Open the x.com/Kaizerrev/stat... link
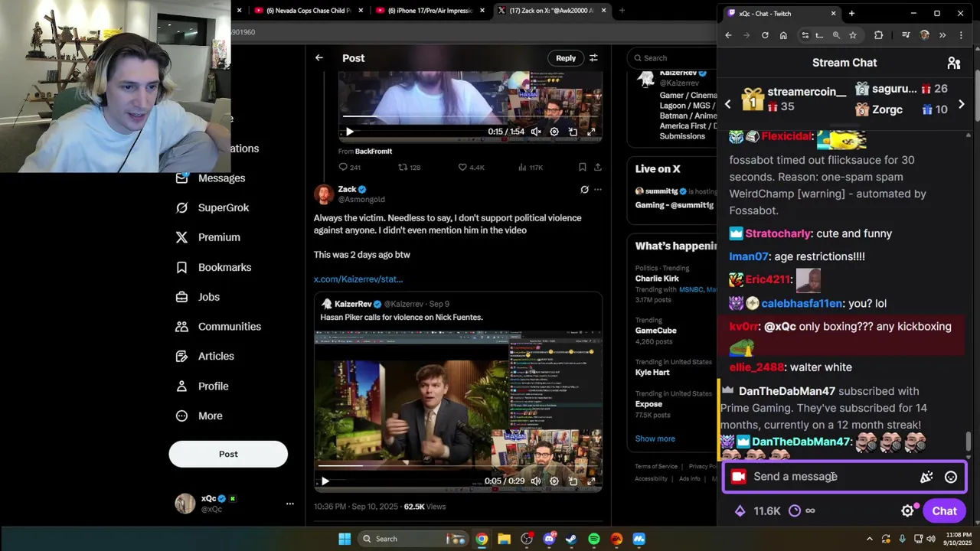Screen dimensions: 980x551 (358, 279)
